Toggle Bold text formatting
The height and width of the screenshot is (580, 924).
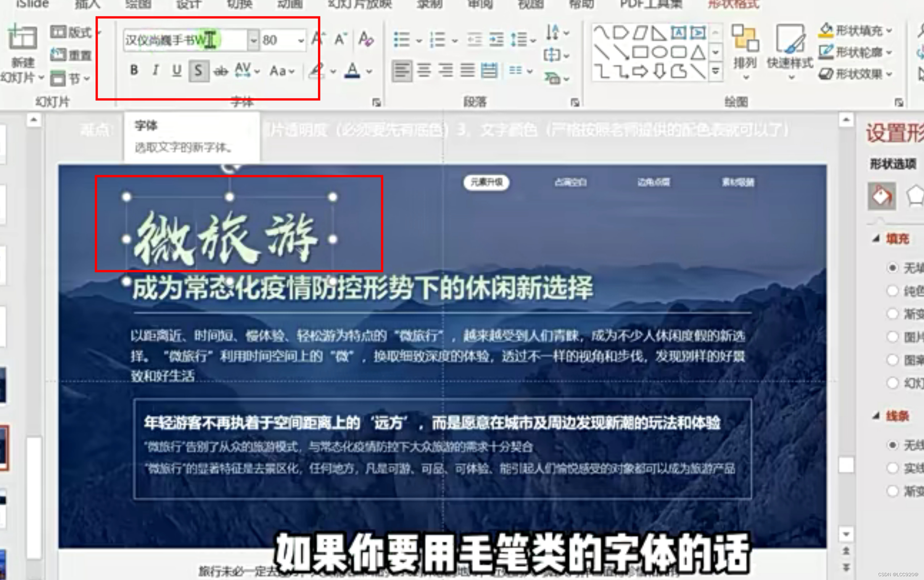(x=134, y=70)
